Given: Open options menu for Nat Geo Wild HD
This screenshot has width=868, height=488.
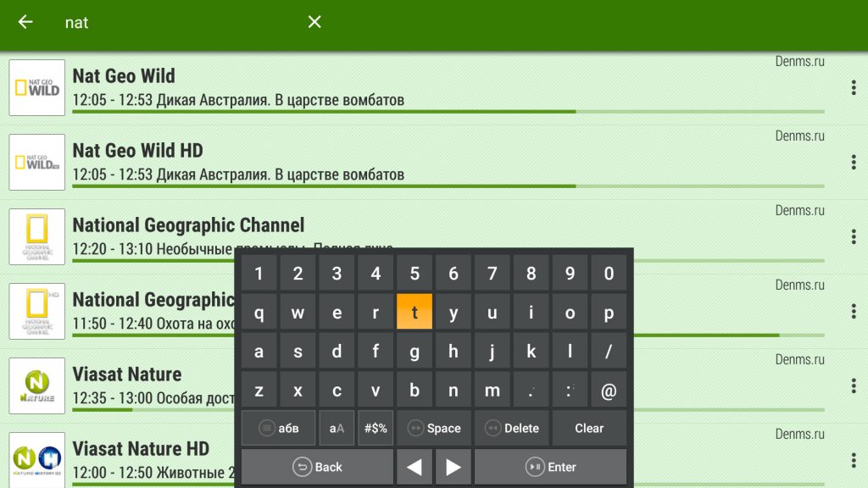Looking at the screenshot, I should tap(854, 162).
